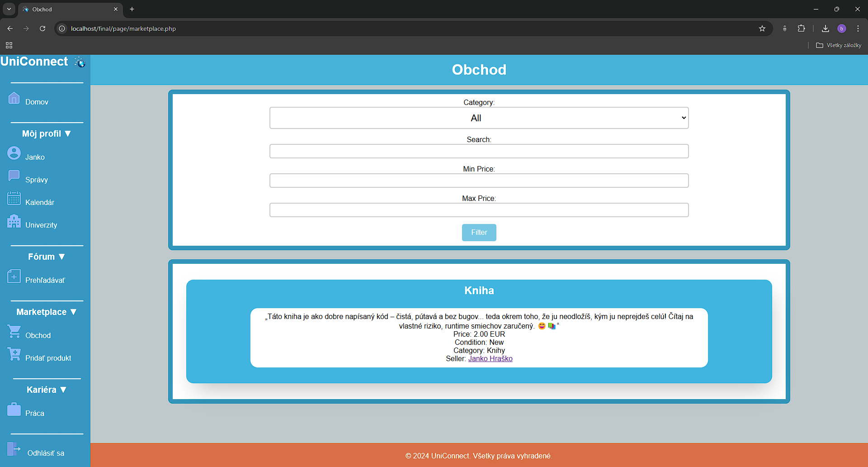Click the Kniha product title
868x467 pixels.
coord(479,291)
